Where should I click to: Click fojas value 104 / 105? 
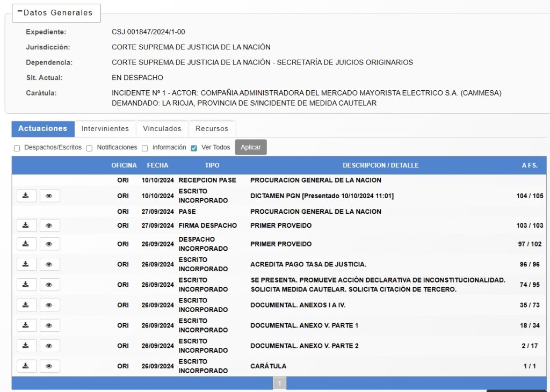[x=530, y=196]
